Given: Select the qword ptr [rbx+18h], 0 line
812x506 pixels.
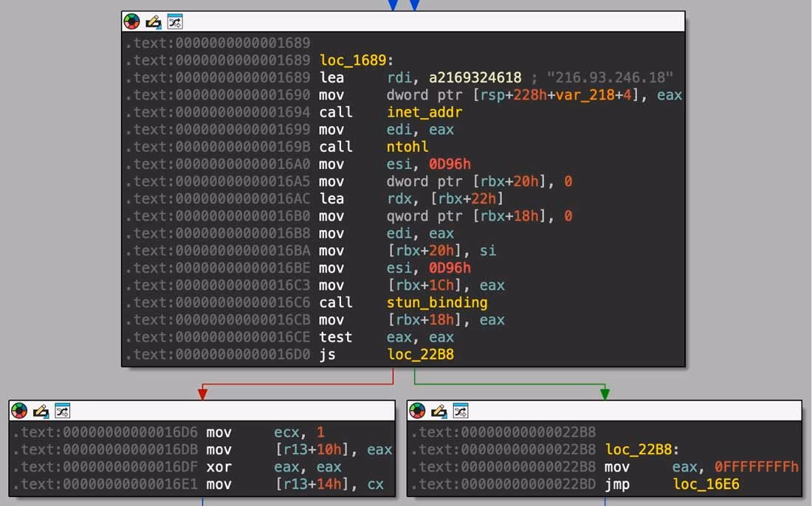Looking at the screenshot, I should pyautogui.click(x=445, y=216).
